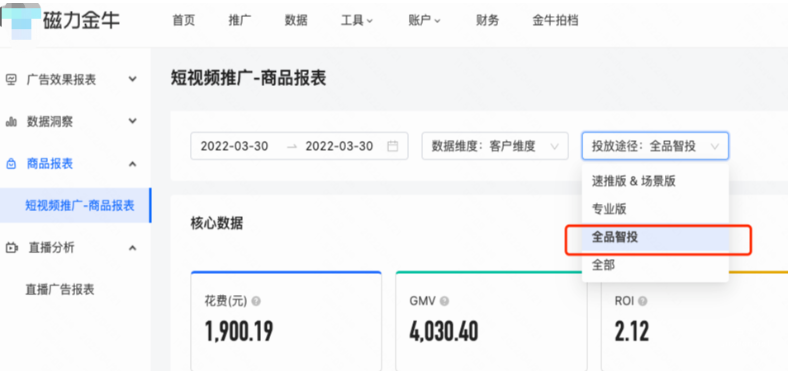
Task: Open the 金牛拍档 navigation item
Action: (555, 21)
